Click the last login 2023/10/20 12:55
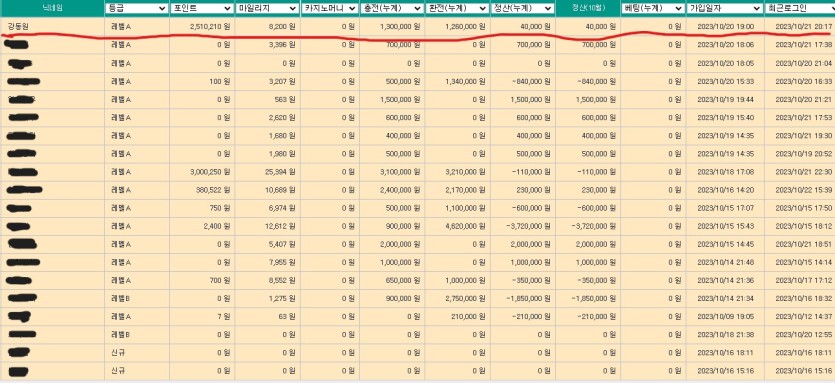The image size is (835, 383). click(x=804, y=335)
